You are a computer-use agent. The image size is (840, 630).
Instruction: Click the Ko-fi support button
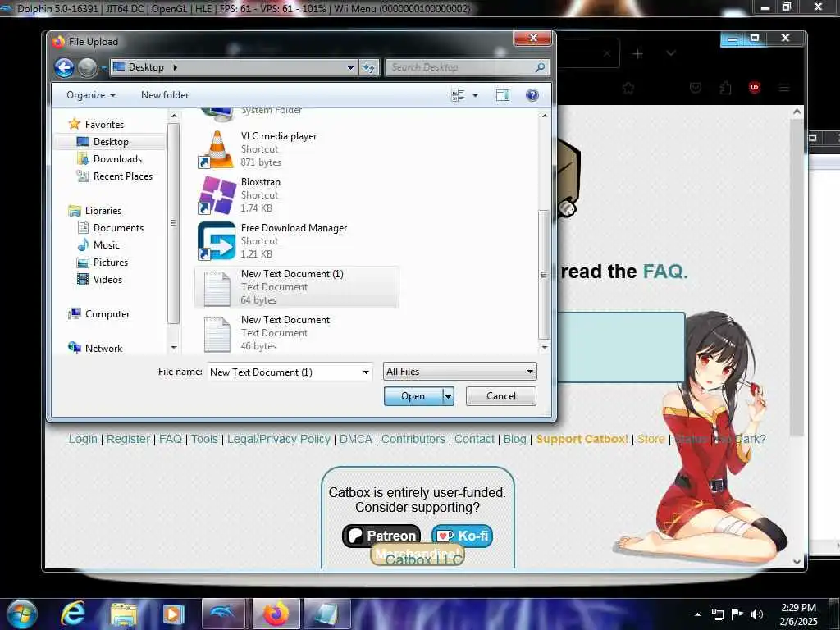tap(463, 536)
